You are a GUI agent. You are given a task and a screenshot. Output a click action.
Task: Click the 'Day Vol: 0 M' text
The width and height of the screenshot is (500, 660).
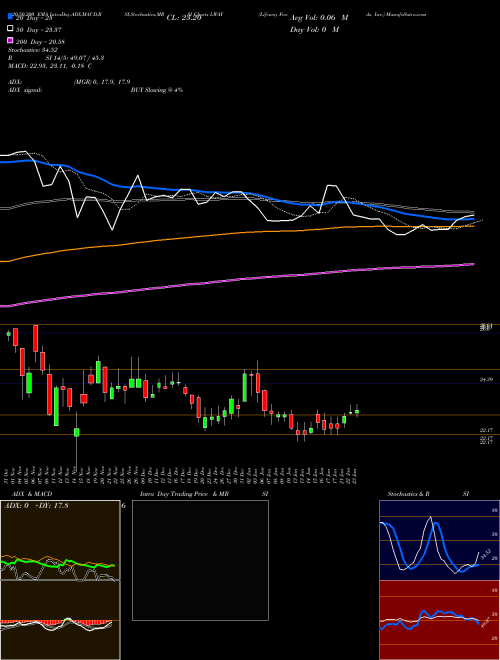click(314, 30)
